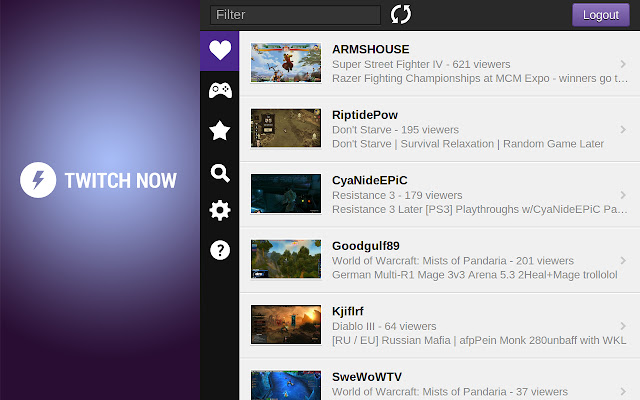The image size is (640, 400).
Task: Open the Kjiflrf Diablo III thumbnail
Action: tap(286, 325)
